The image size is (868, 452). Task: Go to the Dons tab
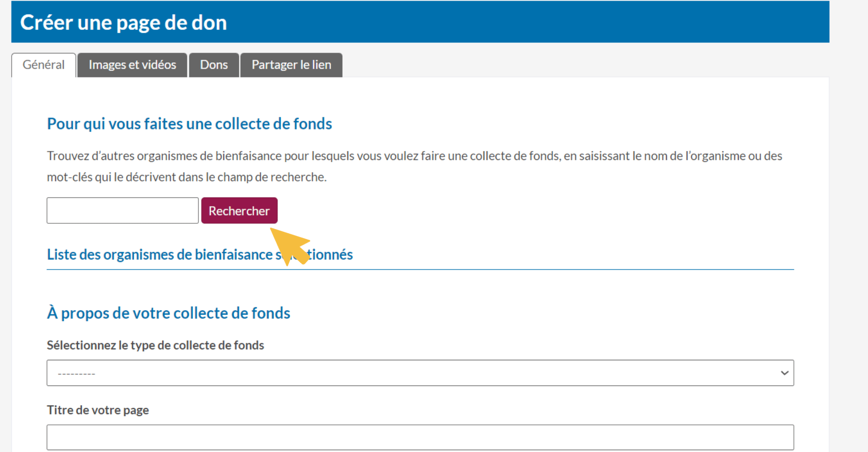[214, 65]
